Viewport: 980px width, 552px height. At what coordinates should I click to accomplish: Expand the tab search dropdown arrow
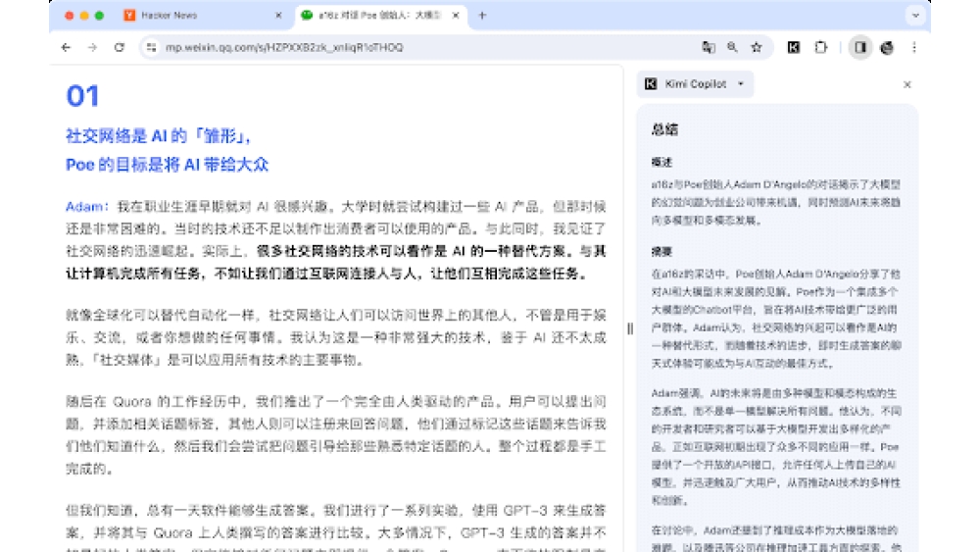point(915,15)
